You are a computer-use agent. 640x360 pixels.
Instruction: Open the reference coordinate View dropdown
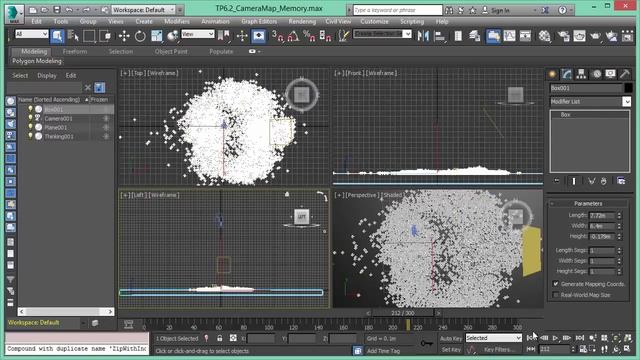tap(198, 34)
